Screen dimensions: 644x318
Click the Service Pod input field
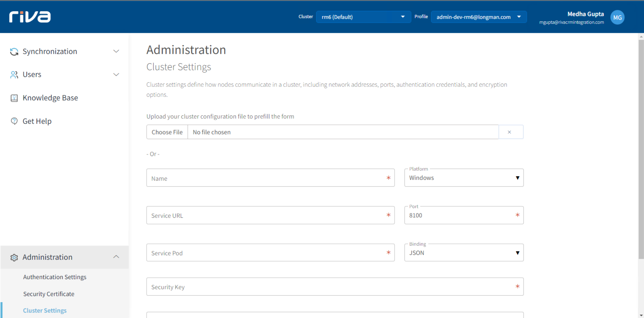click(x=270, y=253)
